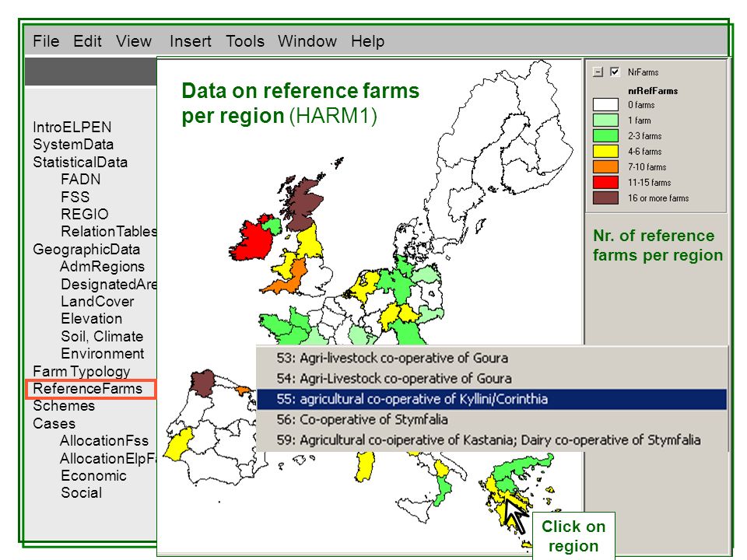Select StatisticalData in the sidebar
Viewport: 747px width, 560px height.
pos(80,162)
